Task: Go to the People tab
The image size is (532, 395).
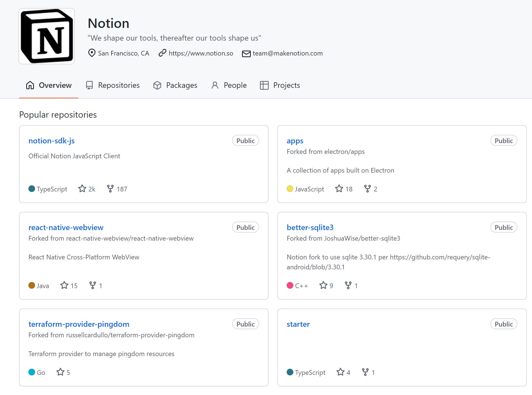Action: (229, 85)
